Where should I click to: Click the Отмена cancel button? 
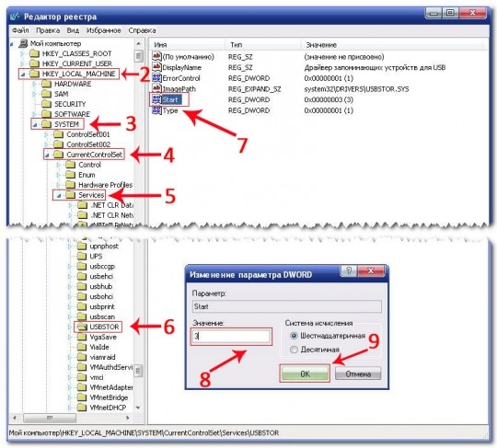358,373
